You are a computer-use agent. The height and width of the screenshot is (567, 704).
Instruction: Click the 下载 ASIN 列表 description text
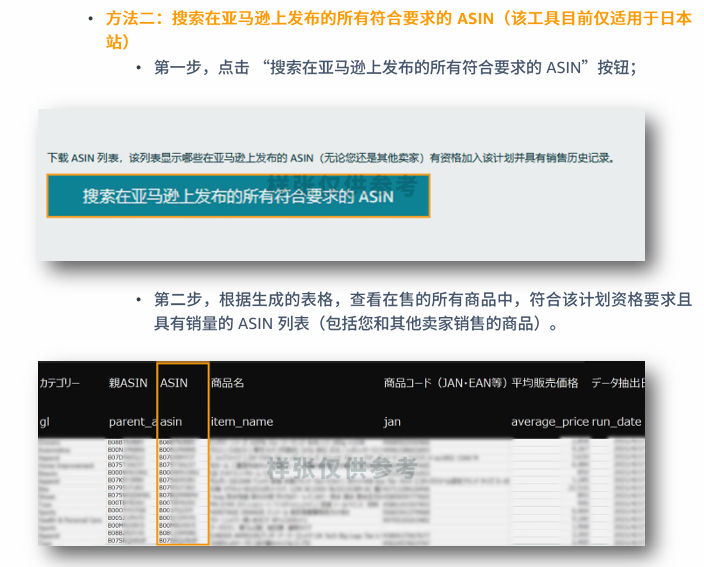331,158
